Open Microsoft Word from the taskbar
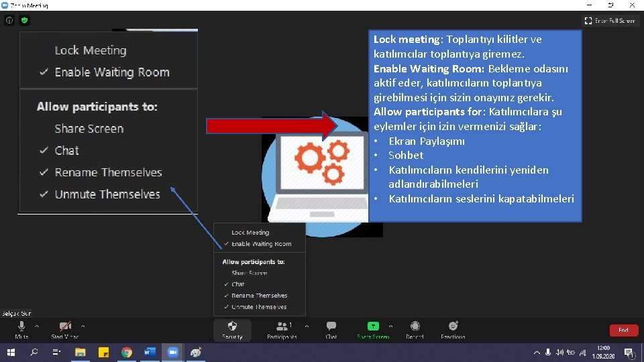The image size is (644, 362). (150, 353)
